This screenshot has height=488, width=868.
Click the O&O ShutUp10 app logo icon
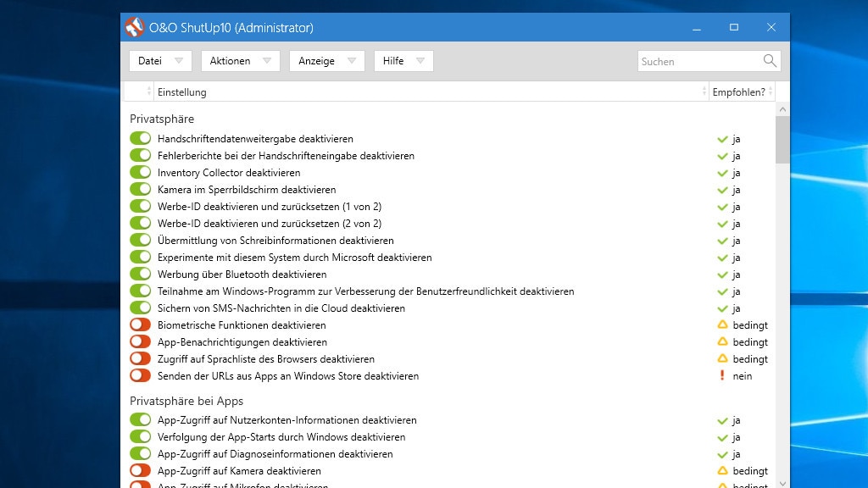[134, 27]
